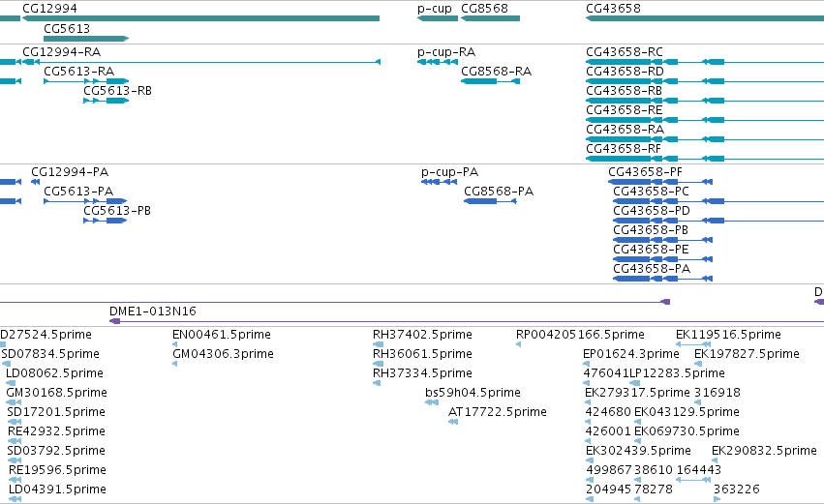824x504 pixels.
Task: Click EST EK290832.5prime
Action: pyautogui.click(x=764, y=452)
